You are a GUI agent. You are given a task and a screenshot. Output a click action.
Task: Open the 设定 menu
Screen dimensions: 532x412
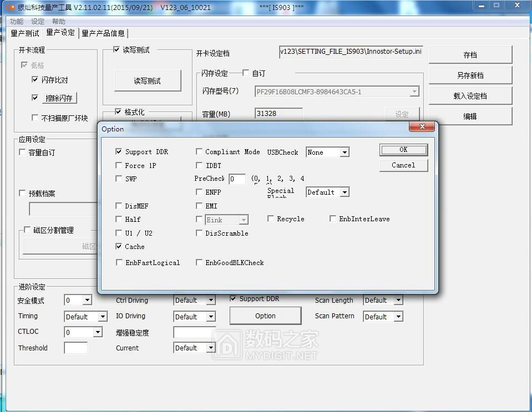[38, 22]
